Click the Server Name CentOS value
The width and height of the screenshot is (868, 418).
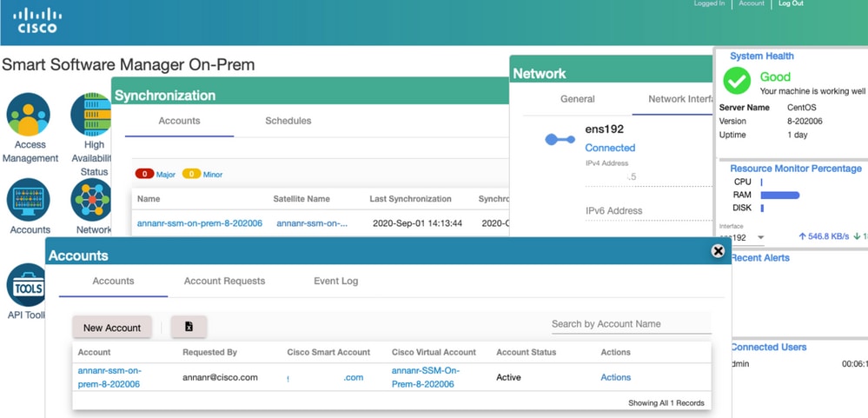[802, 108]
